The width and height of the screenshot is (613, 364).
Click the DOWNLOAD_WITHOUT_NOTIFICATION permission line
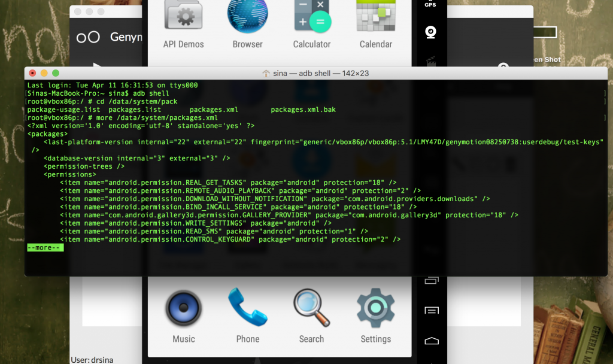tap(275, 199)
